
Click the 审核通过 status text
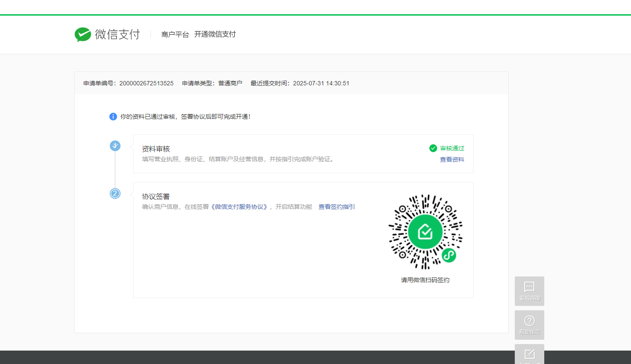(452, 148)
